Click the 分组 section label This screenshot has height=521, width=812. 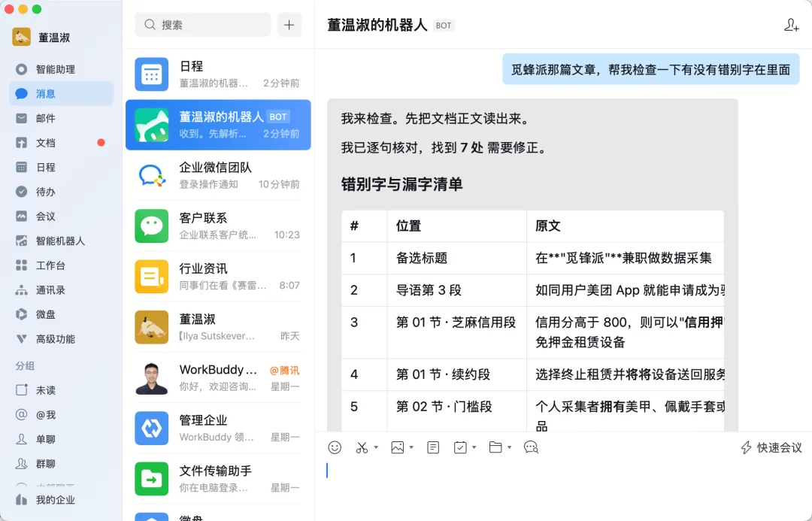coord(25,365)
